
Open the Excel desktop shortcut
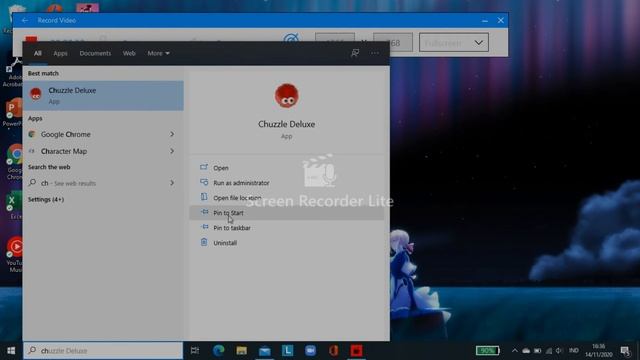click(x=14, y=206)
